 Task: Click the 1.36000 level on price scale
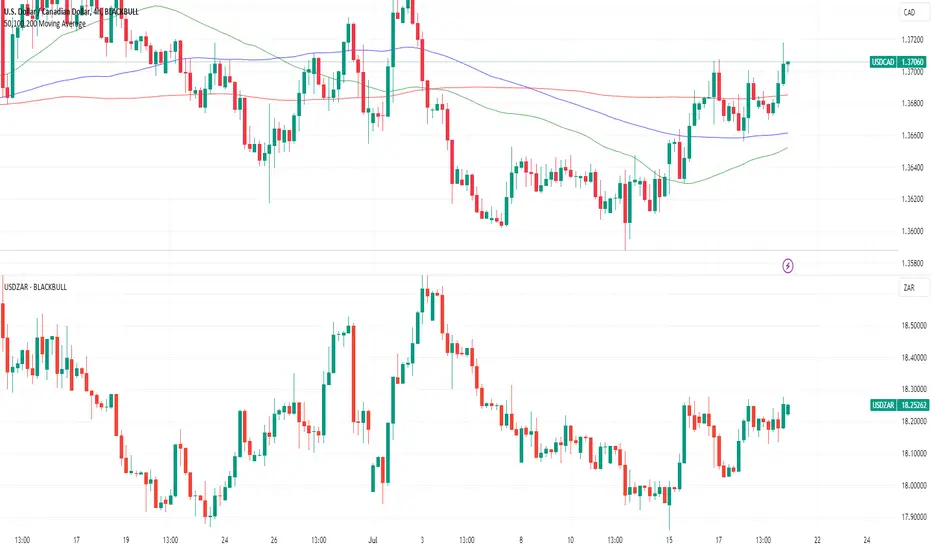(x=912, y=231)
